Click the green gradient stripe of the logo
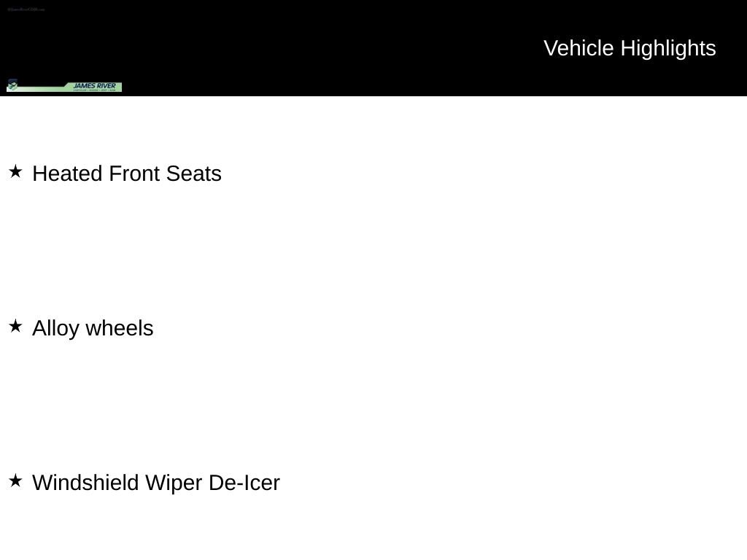 click(44, 88)
